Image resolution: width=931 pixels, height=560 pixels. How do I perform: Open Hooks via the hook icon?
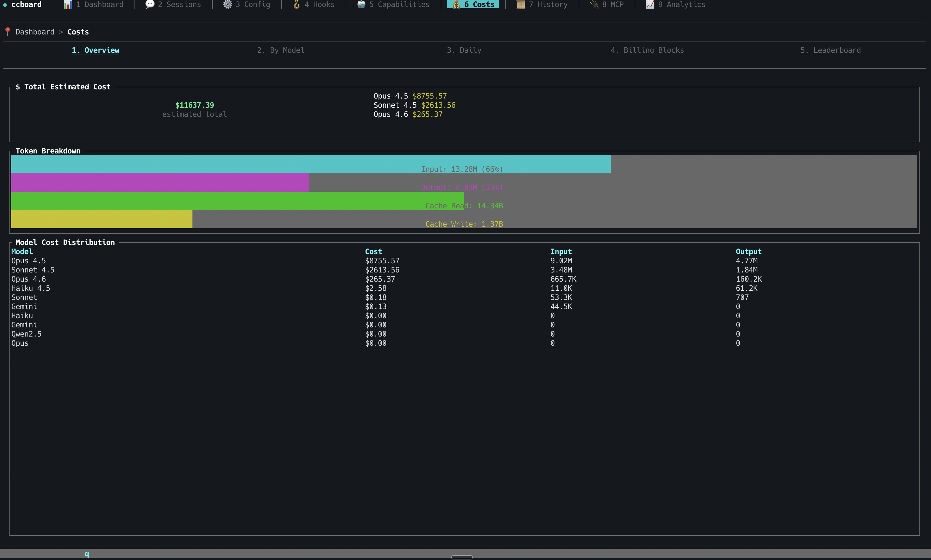(297, 5)
